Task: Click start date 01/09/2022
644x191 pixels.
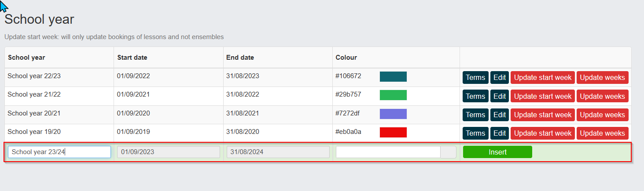Action: (x=133, y=76)
